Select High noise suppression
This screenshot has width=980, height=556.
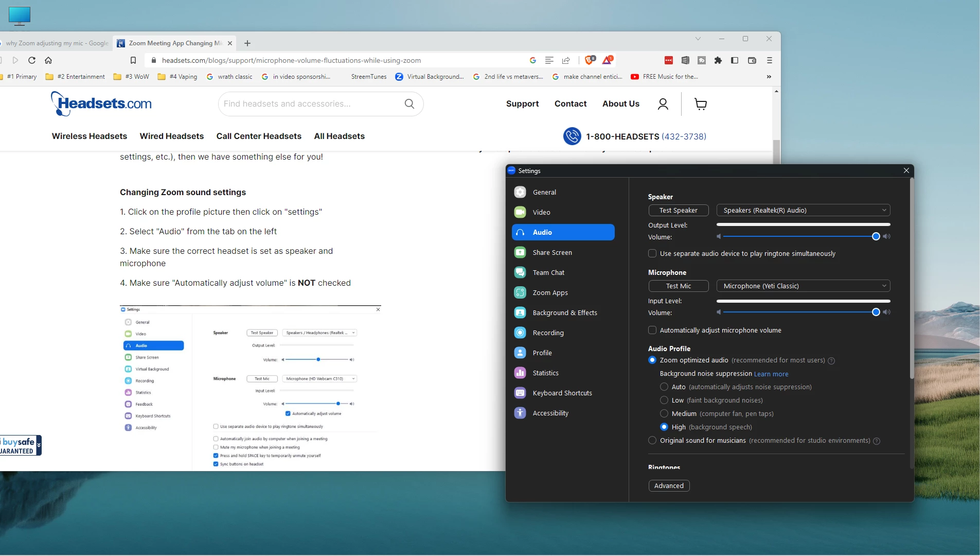coord(664,427)
